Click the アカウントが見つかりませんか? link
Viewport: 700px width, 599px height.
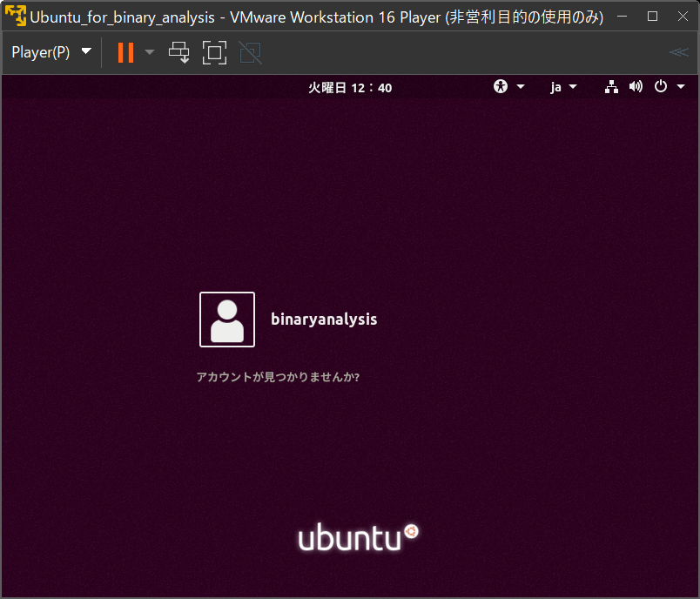278,377
